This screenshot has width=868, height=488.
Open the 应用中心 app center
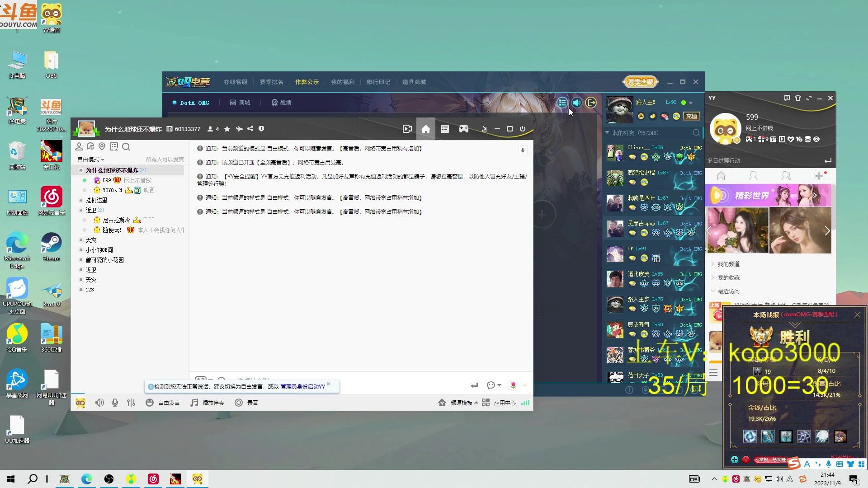499,403
